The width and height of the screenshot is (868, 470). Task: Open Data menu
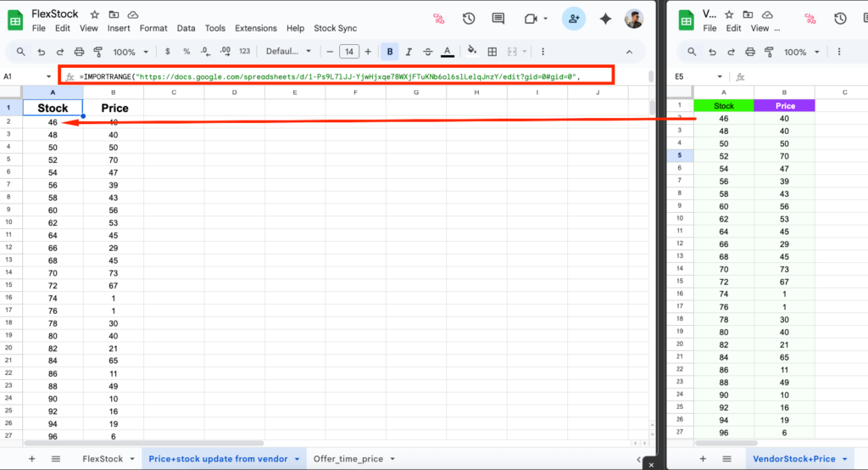[186, 28]
